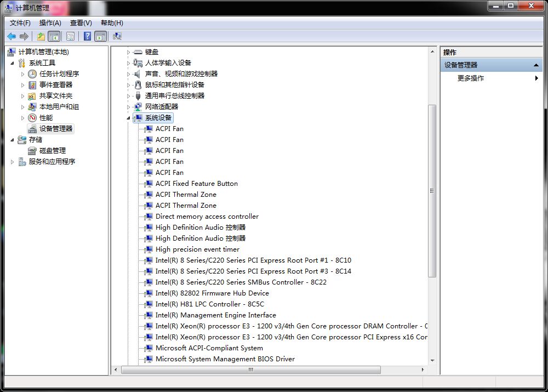Select Direct memory access controller
This screenshot has height=392, width=548.
pos(207,217)
